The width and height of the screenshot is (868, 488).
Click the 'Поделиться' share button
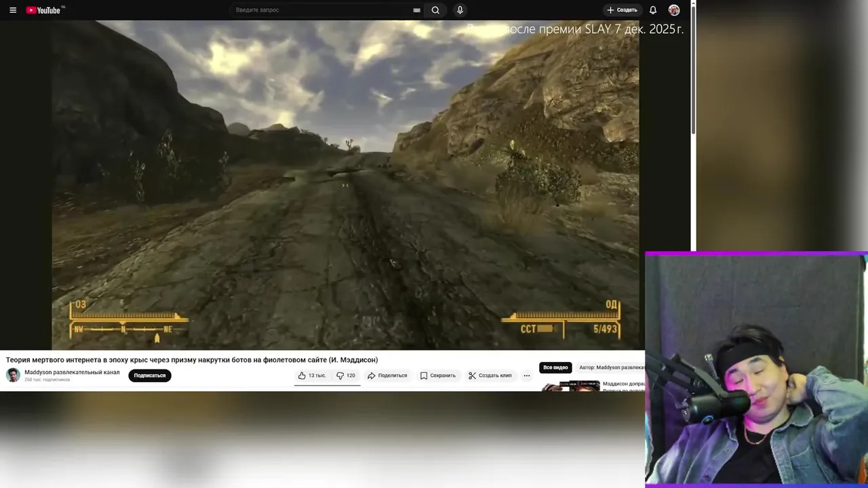click(387, 375)
